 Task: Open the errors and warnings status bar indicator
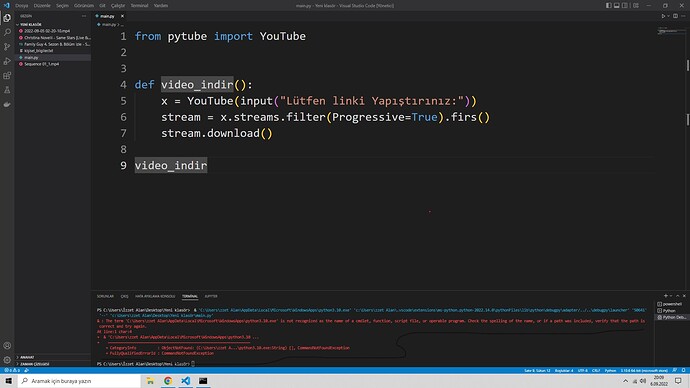click(12, 370)
